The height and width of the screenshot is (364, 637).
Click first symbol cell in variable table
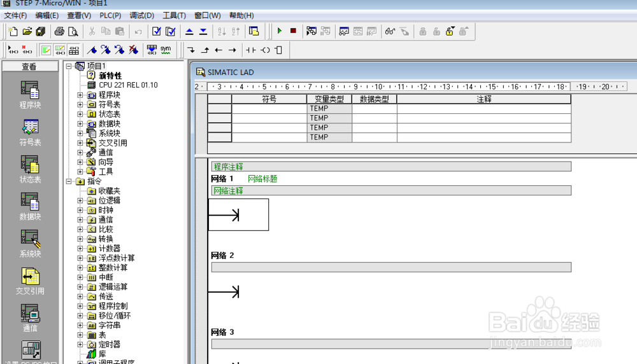click(269, 109)
